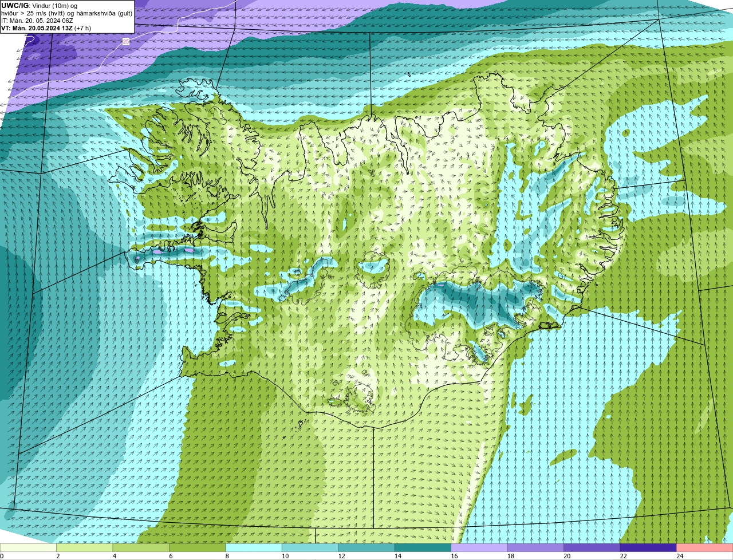Click the '16' tick label on the legend

(454, 556)
